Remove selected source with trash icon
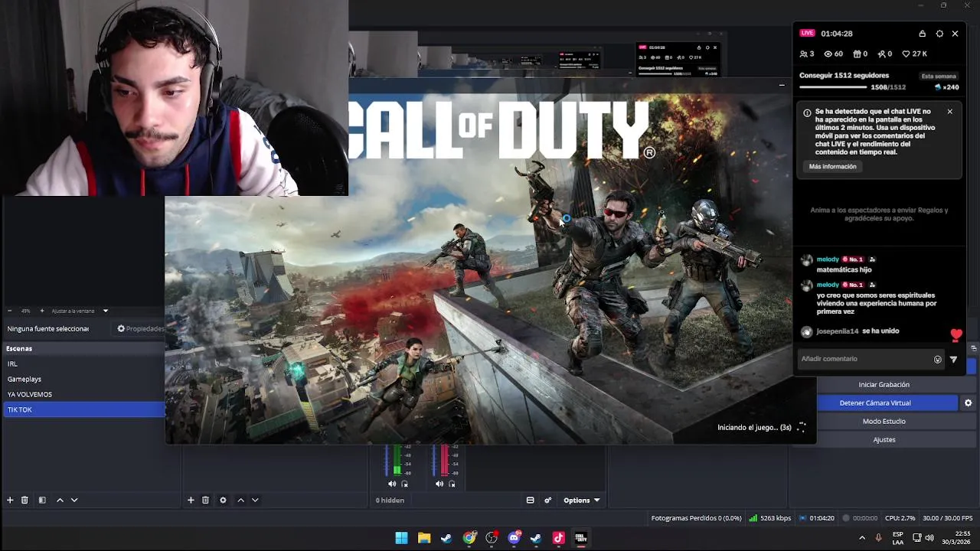Image resolution: width=980 pixels, height=551 pixels. pos(205,500)
